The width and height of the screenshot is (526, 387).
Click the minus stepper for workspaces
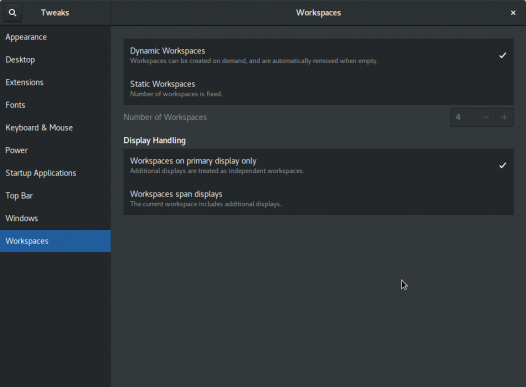pos(486,117)
